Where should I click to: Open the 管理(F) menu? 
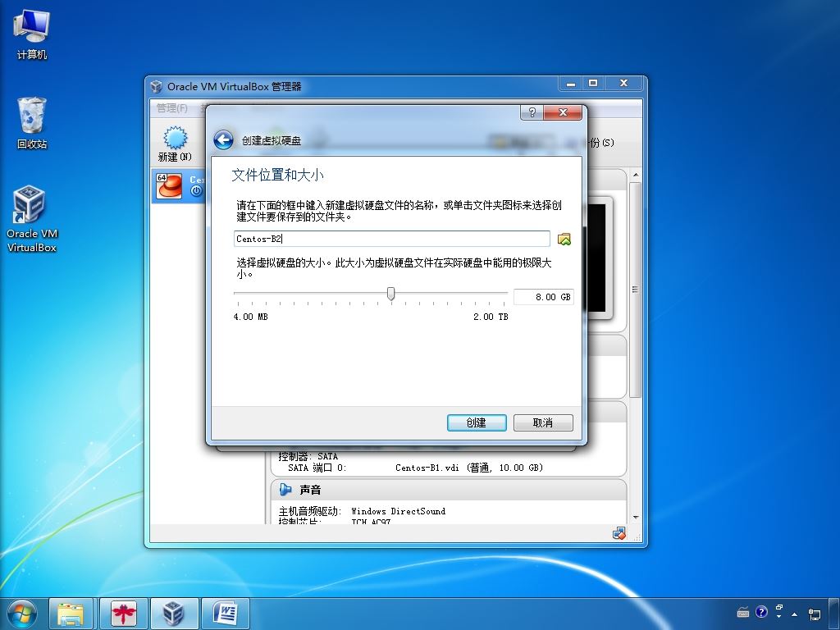point(172,108)
